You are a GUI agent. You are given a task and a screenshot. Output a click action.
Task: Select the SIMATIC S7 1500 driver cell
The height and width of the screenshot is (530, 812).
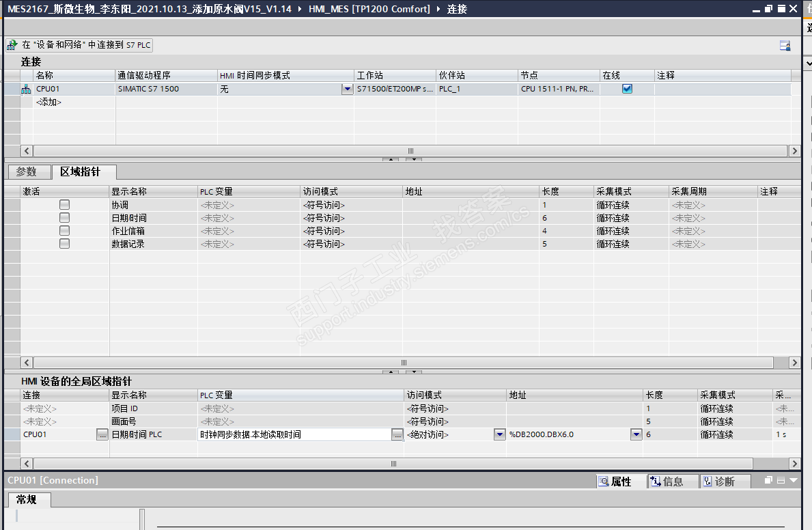(x=166, y=89)
